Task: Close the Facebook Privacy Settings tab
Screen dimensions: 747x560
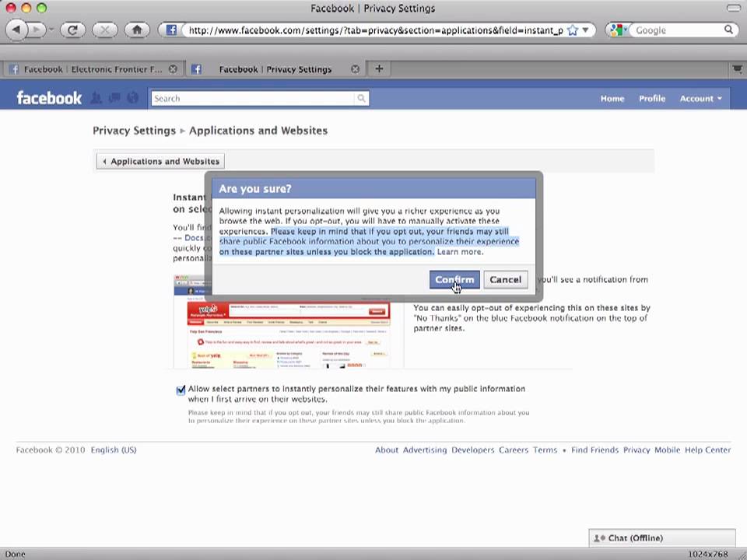Action: [355, 69]
